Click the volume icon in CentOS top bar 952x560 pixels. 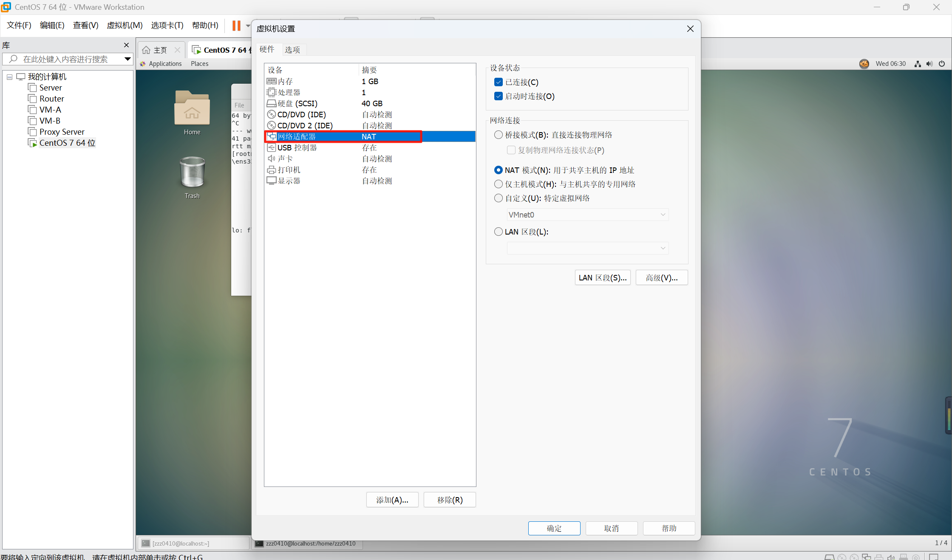(x=929, y=64)
